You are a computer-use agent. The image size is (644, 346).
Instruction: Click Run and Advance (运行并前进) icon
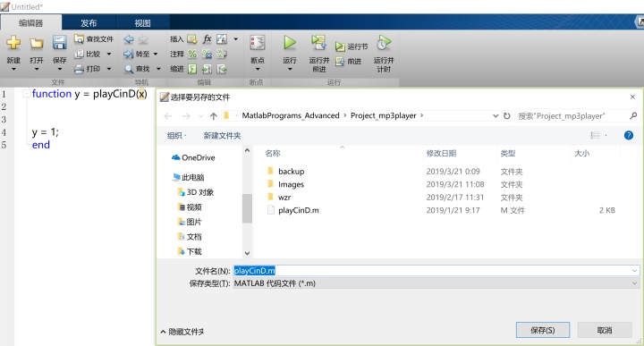point(318,43)
